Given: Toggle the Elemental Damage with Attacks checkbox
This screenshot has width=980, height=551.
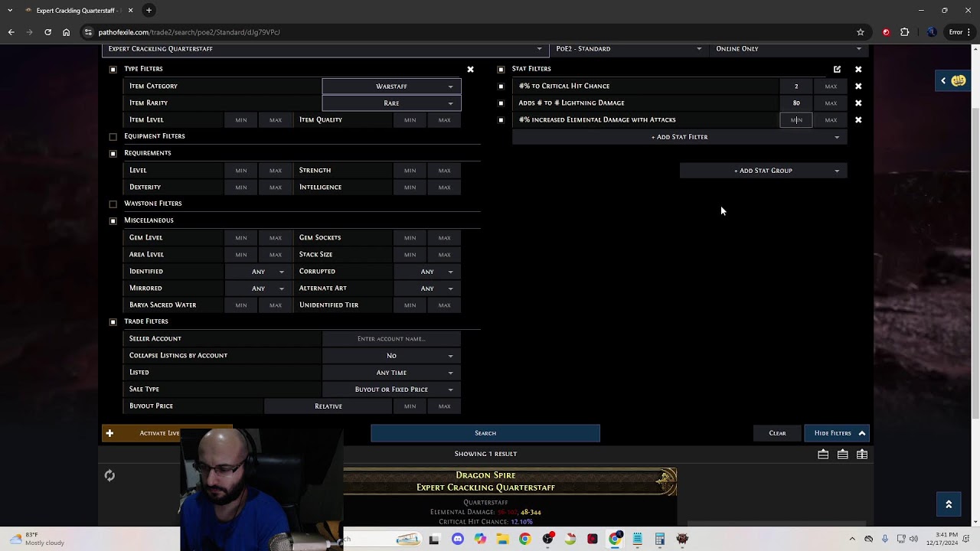Looking at the screenshot, I should (501, 119).
